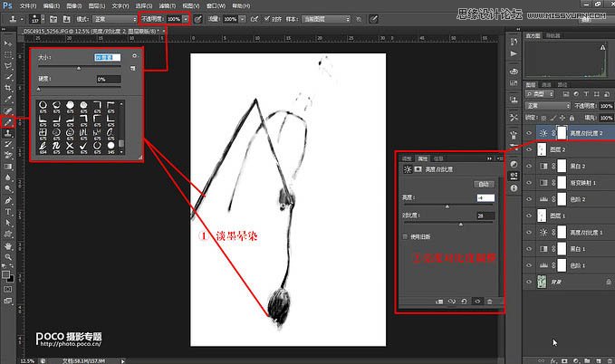The image size is (615, 364).
Task: Open the 不透明度 dropdown arrow in options bar
Action: coord(186,18)
